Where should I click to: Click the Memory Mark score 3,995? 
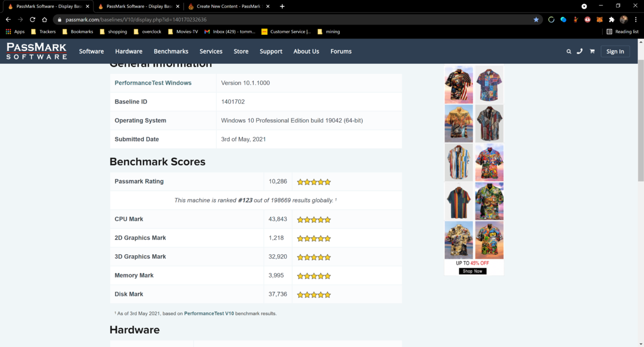click(x=276, y=275)
